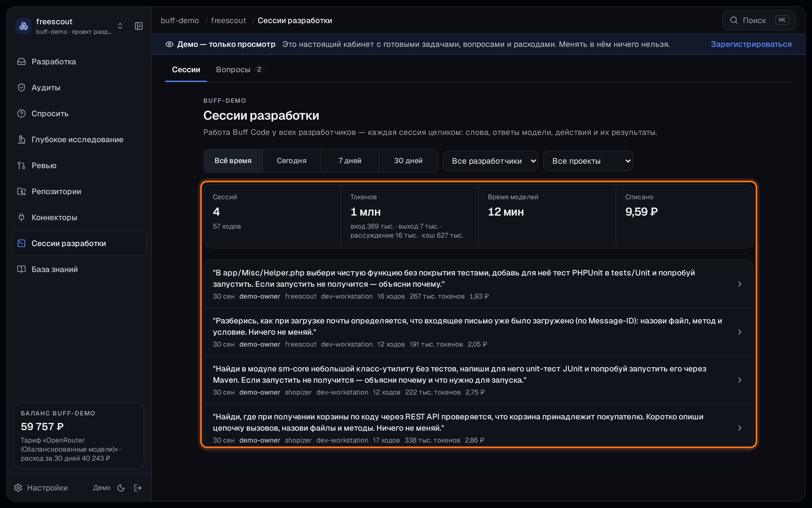Toggle dark mode moon icon
This screenshot has height=508, width=812.
click(x=121, y=488)
